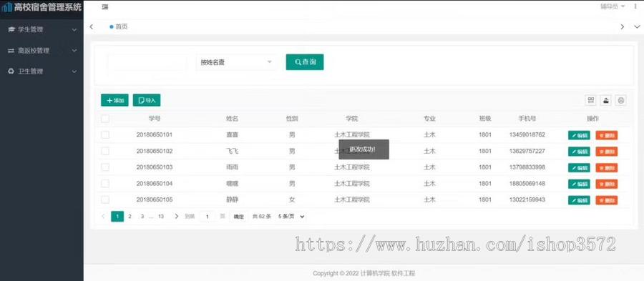Check the row for 20180650103
This screenshot has height=281, width=644.
pos(105,167)
